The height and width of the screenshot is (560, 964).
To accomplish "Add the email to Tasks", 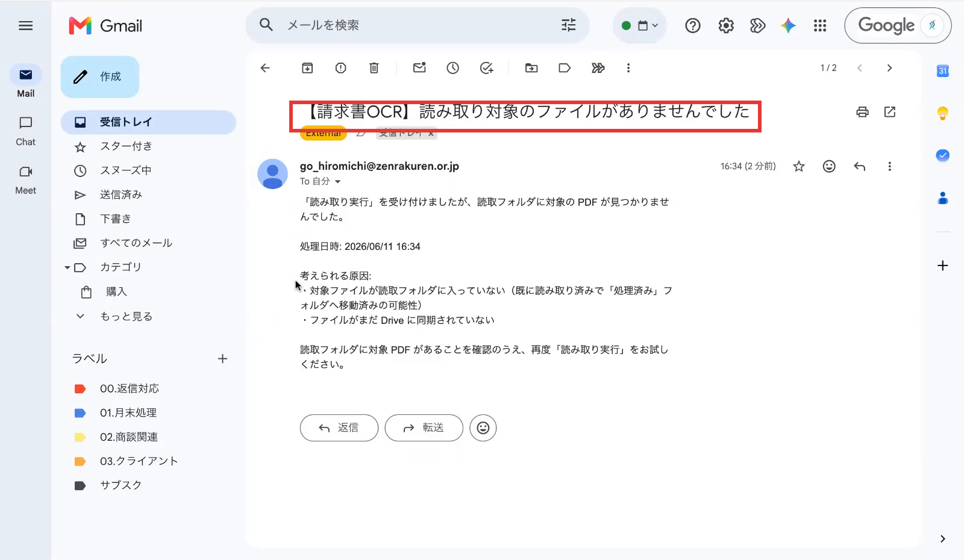I will (486, 68).
